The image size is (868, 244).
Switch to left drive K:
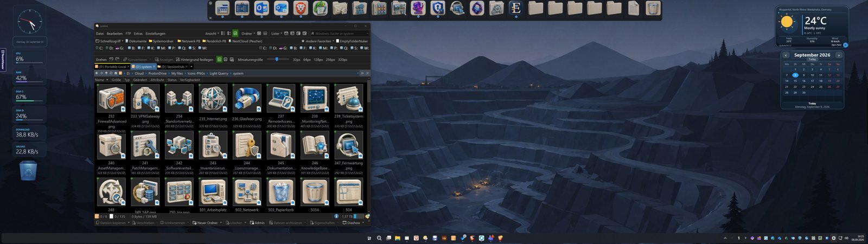151,48
